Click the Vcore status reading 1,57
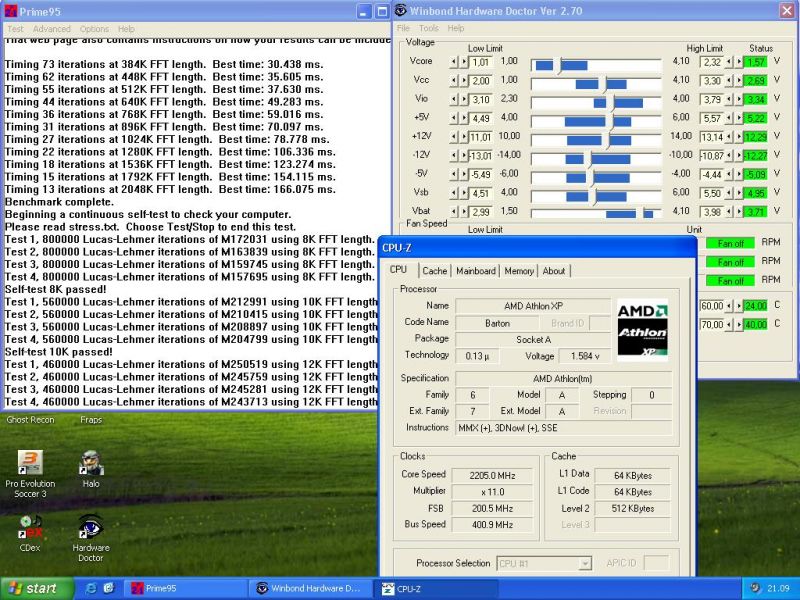This screenshot has width=800, height=600. tap(755, 62)
